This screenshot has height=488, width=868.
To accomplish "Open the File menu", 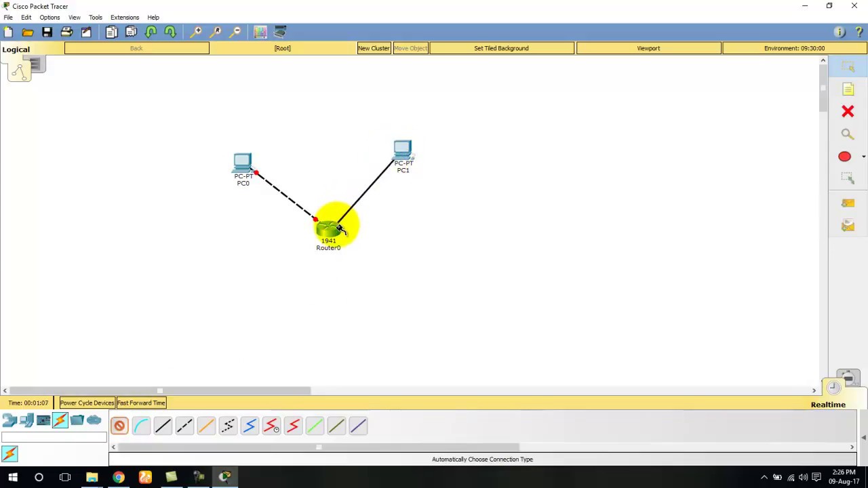I will 8,18.
